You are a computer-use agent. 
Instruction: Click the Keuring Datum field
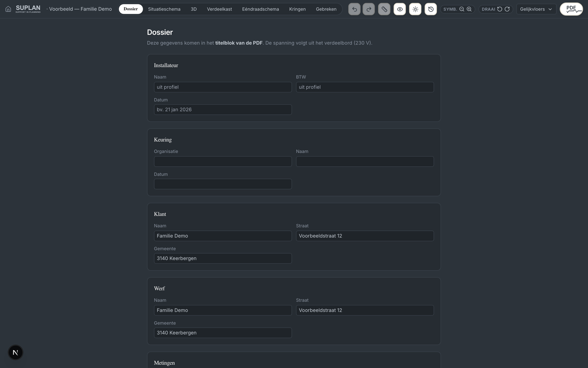pos(223,184)
